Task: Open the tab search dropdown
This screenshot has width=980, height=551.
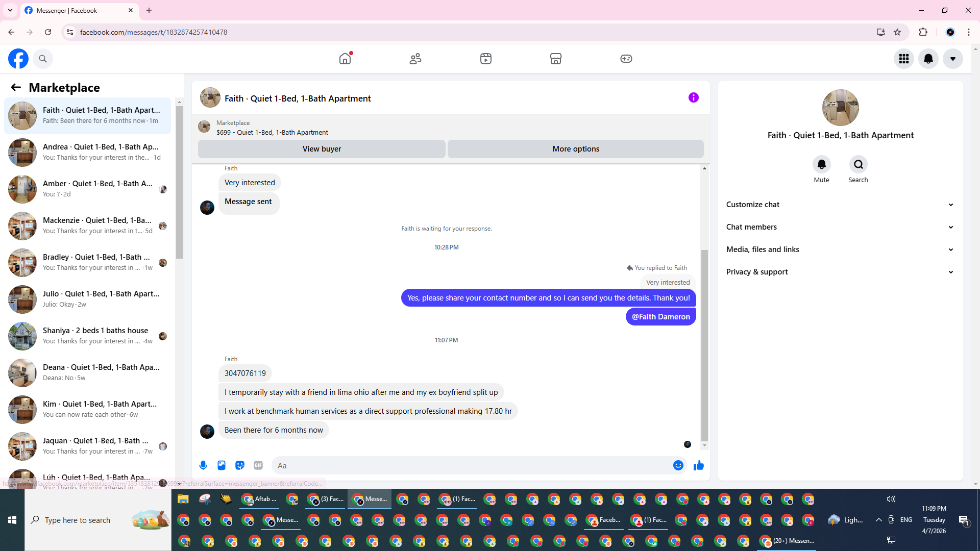Action: 10,10
